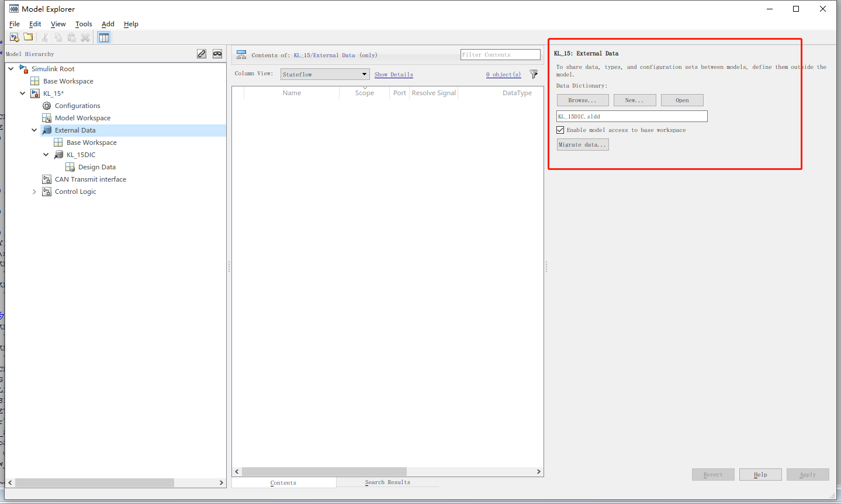Click the Browse... button
This screenshot has width=841, height=504.
[582, 100]
